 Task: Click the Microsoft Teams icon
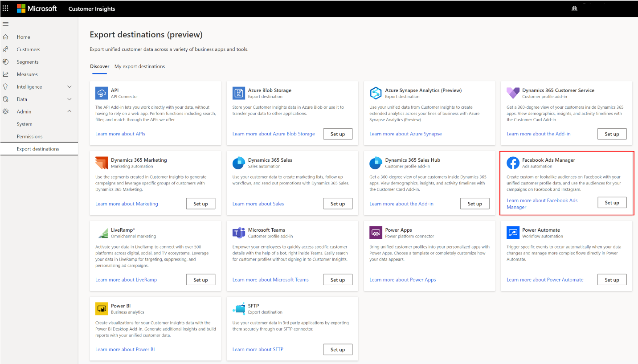(239, 233)
